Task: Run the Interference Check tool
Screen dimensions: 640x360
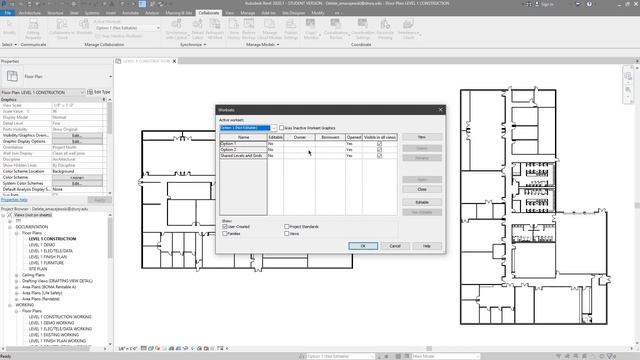Action: (408, 29)
